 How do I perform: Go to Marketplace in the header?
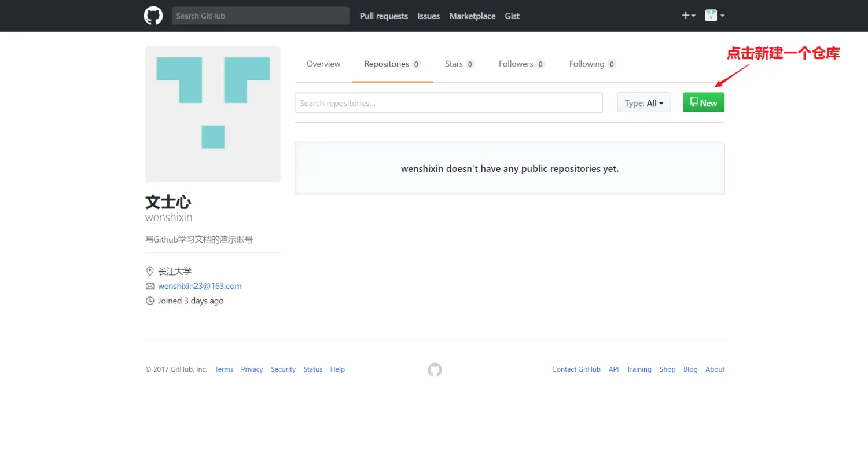(x=472, y=16)
